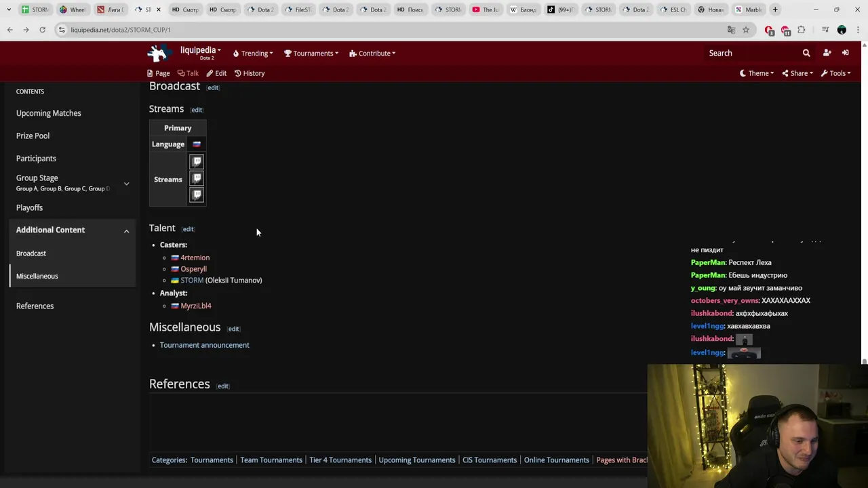Viewport: 868px width, 488px height.
Task: Open the Tournaments trophy menu
Action: [311, 54]
